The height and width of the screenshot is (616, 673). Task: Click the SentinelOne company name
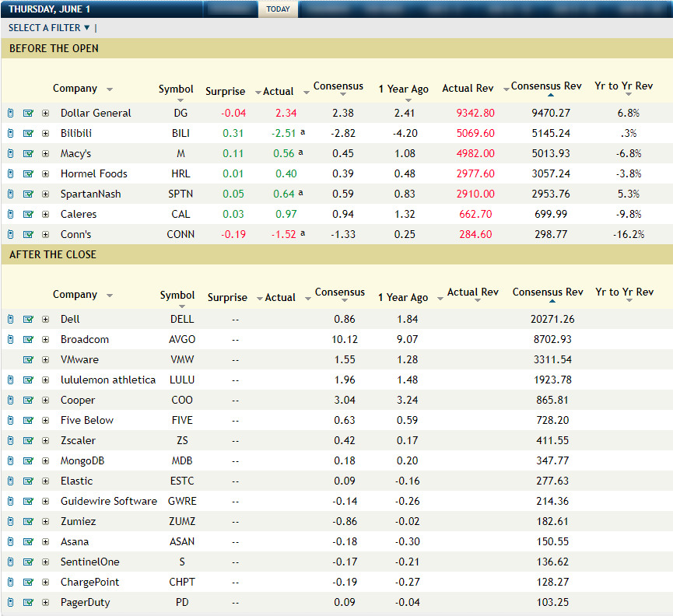click(89, 562)
